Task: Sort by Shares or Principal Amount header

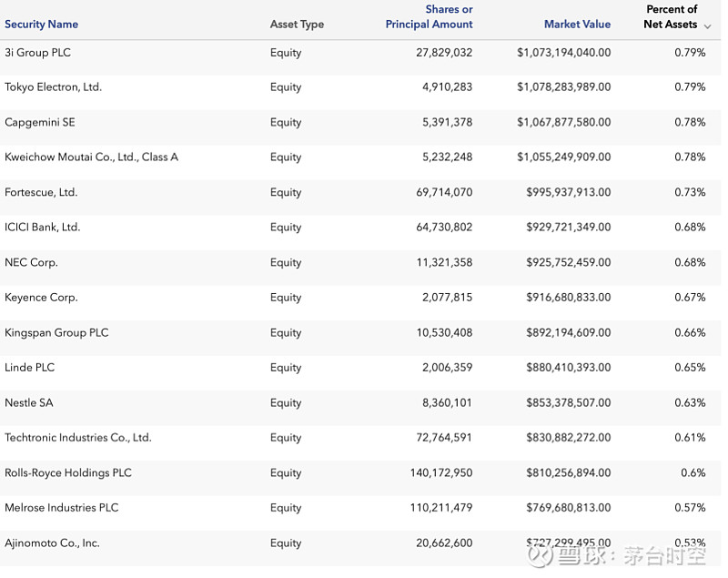Action: pos(430,17)
